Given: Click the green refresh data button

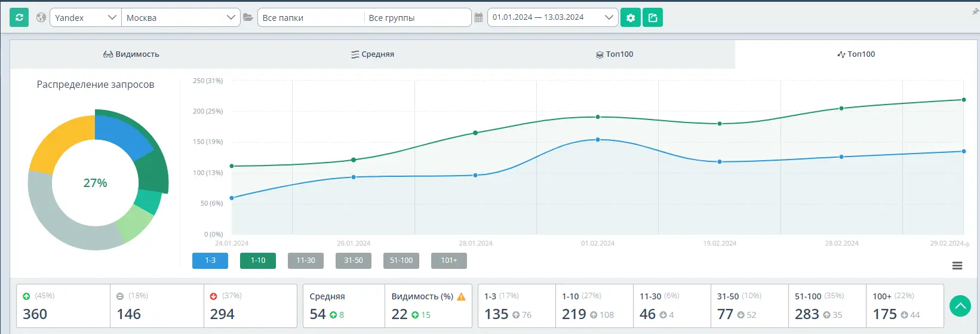Looking at the screenshot, I should click(x=19, y=17).
